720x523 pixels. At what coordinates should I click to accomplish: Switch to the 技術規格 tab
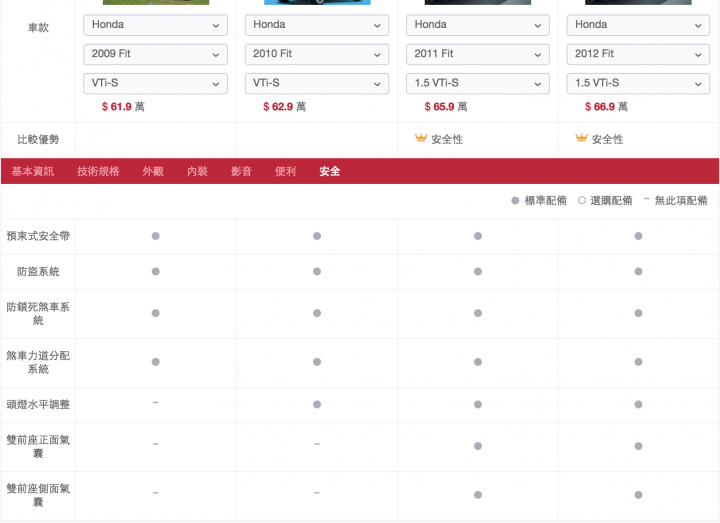(98, 171)
